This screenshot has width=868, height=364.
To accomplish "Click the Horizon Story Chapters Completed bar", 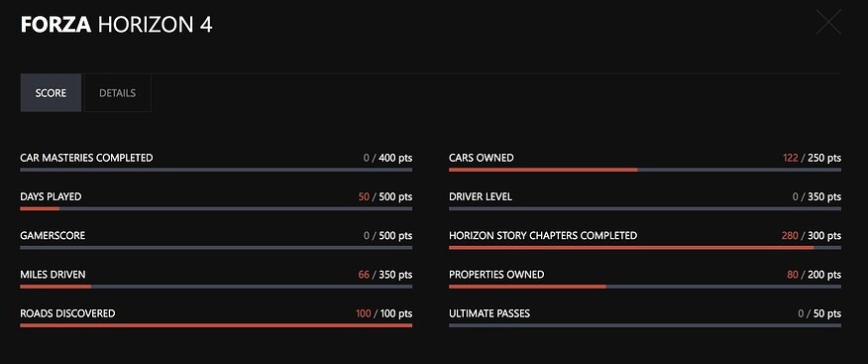I will [645, 247].
